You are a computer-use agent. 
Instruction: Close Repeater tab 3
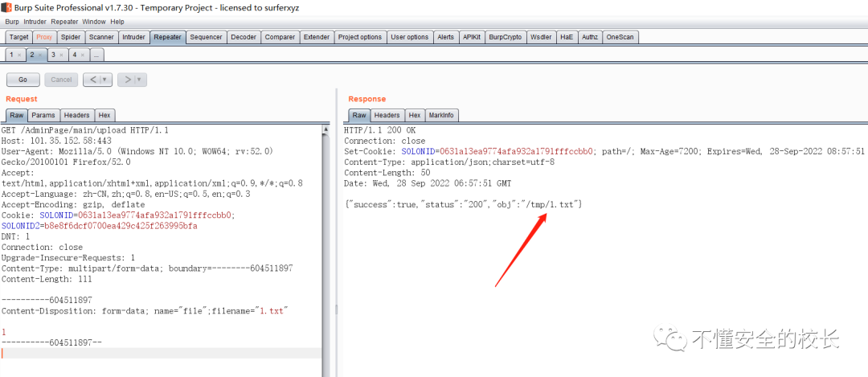61,55
